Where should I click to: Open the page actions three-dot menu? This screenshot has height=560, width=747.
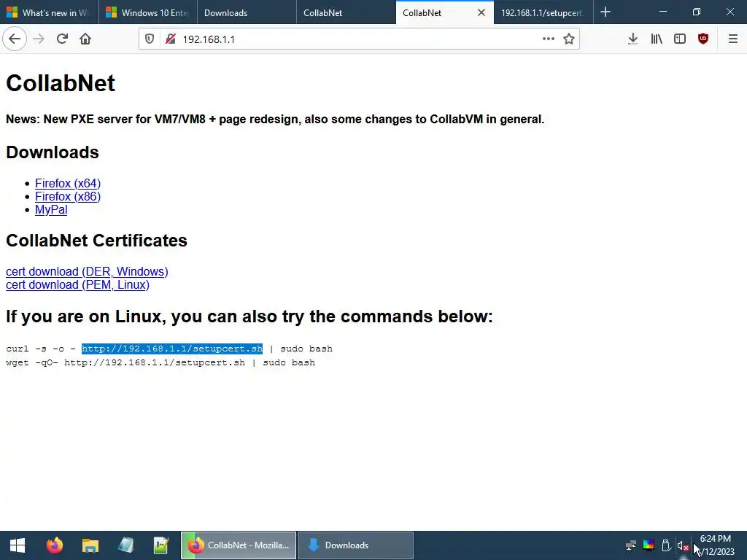coord(549,39)
